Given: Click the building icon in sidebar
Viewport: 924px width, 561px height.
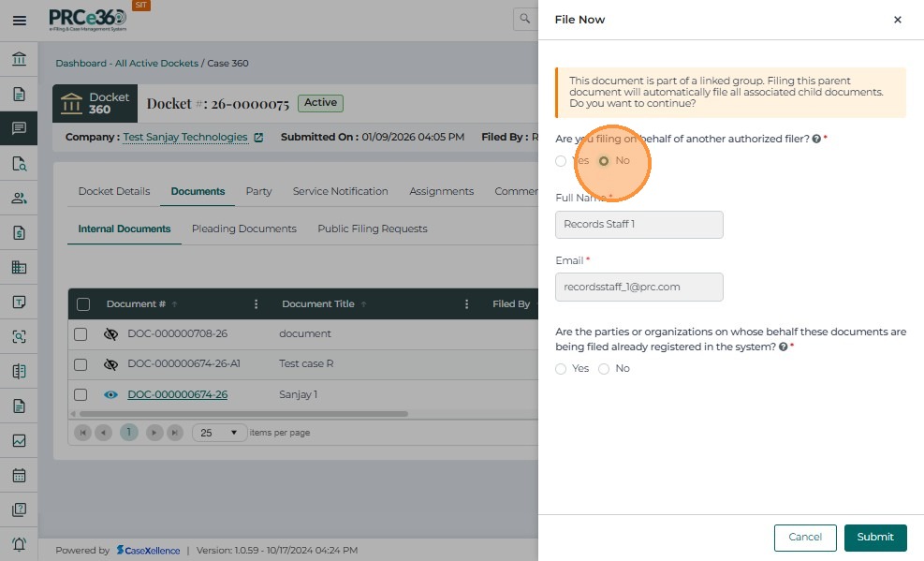Looking at the screenshot, I should point(19,267).
